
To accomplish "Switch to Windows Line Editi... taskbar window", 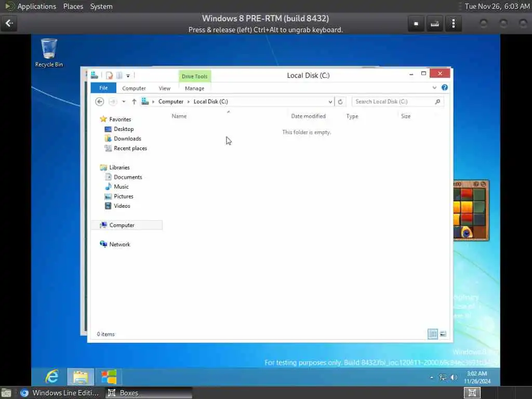I will pyautogui.click(x=59, y=393).
